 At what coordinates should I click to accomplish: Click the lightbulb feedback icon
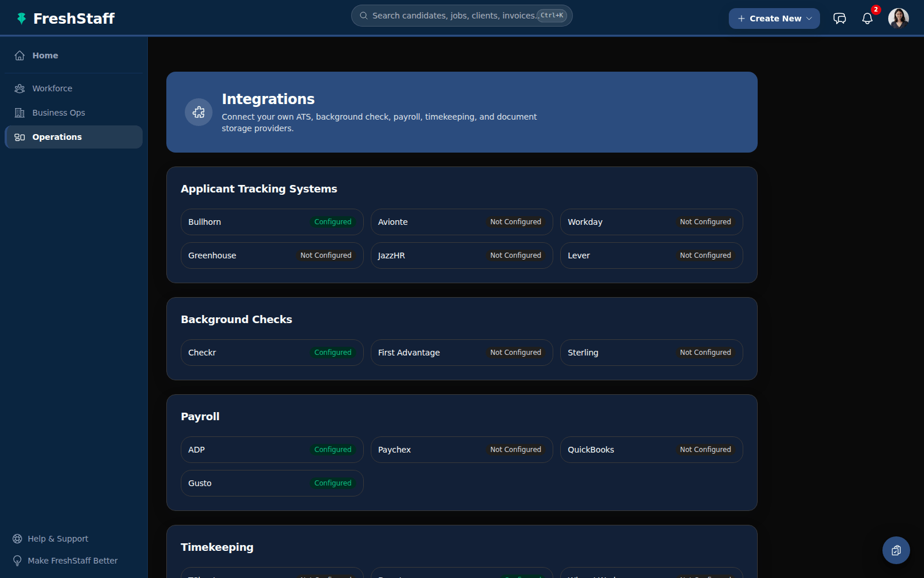click(x=17, y=561)
